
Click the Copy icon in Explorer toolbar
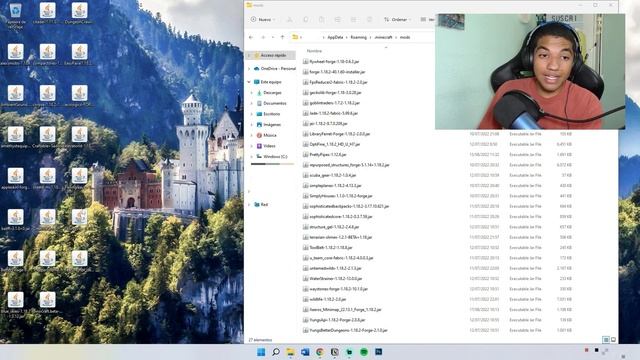click(x=306, y=20)
